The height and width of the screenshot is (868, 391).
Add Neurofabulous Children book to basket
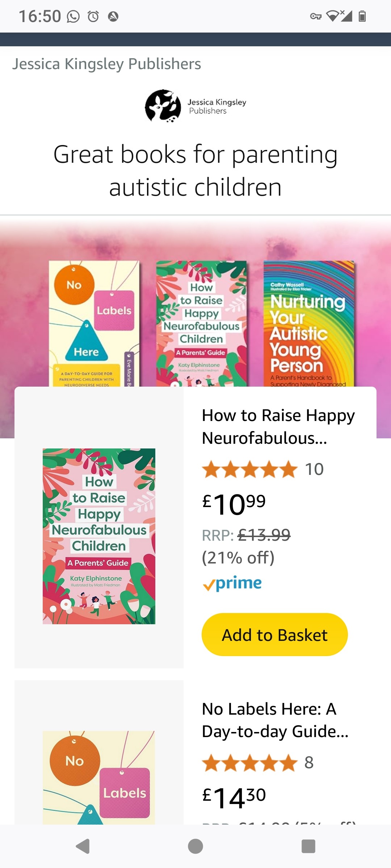275,635
